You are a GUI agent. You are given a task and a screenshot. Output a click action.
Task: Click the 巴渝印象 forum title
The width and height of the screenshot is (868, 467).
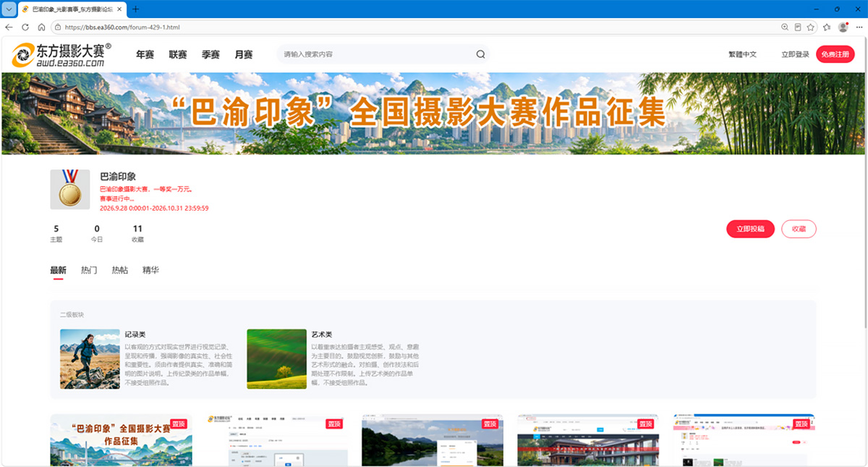118,176
